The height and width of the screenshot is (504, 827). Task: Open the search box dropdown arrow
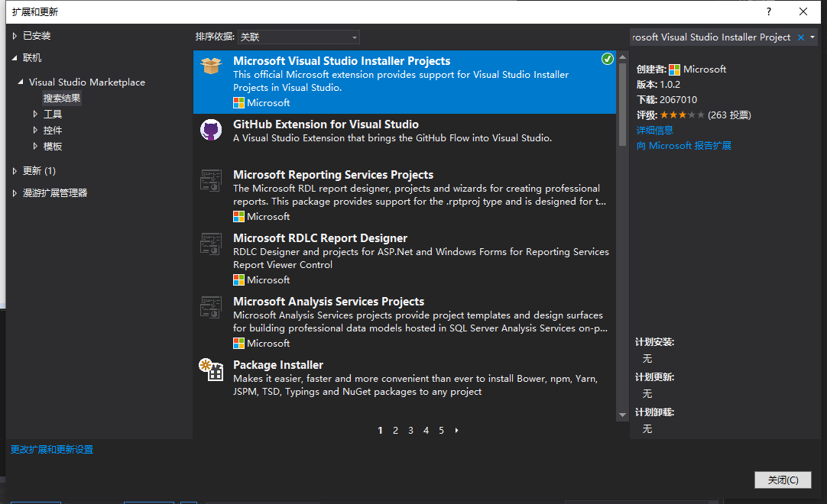pos(812,37)
